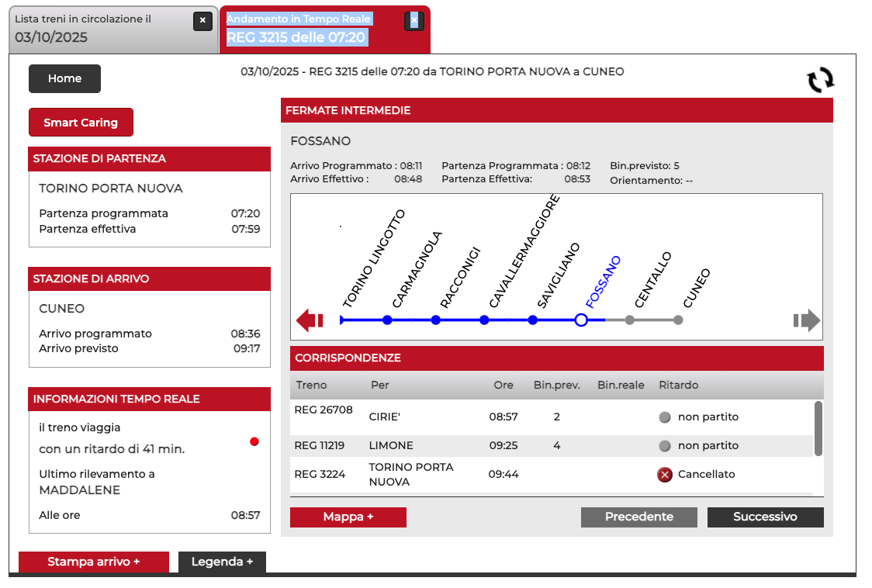Expand the Legenda + panel

tap(222, 562)
